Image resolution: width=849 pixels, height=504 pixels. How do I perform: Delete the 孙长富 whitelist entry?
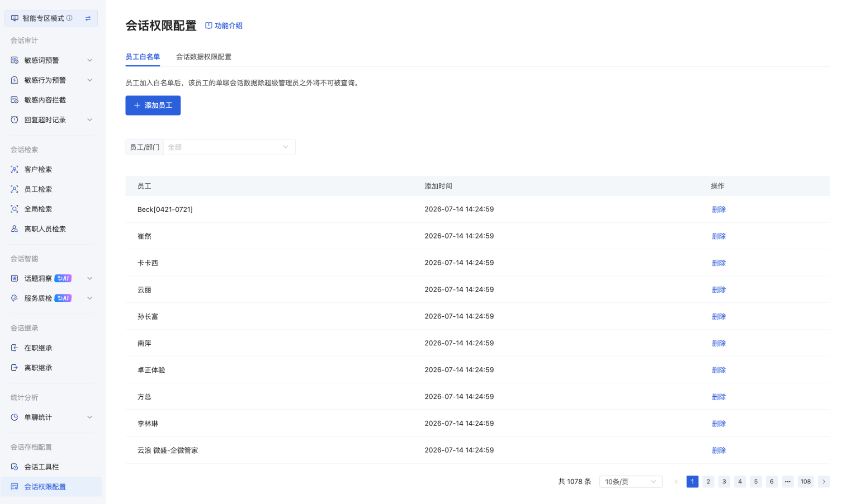[719, 316]
